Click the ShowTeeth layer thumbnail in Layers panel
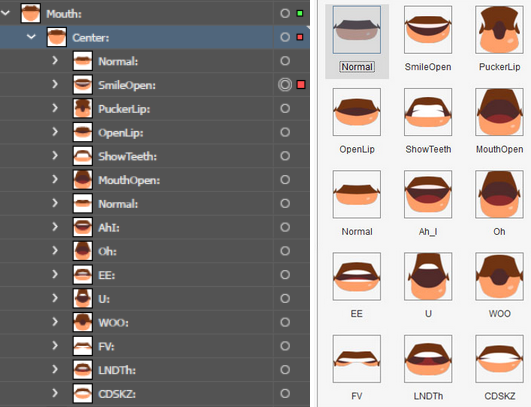Image resolution: width=531 pixels, height=407 pixels. (83, 156)
